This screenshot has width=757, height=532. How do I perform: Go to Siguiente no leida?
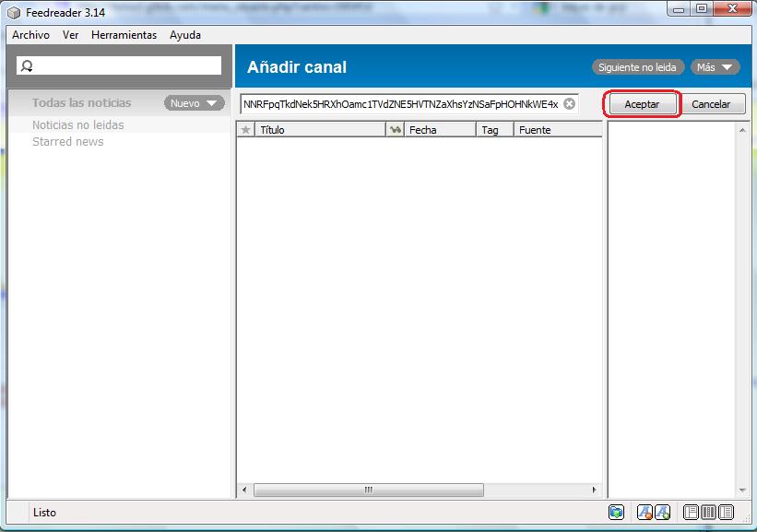638,67
